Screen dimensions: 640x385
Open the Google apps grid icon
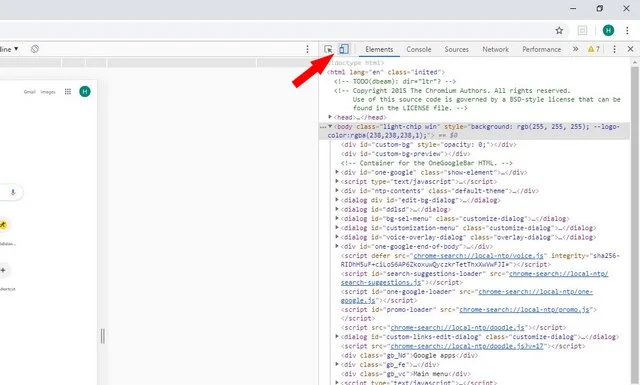(x=68, y=91)
